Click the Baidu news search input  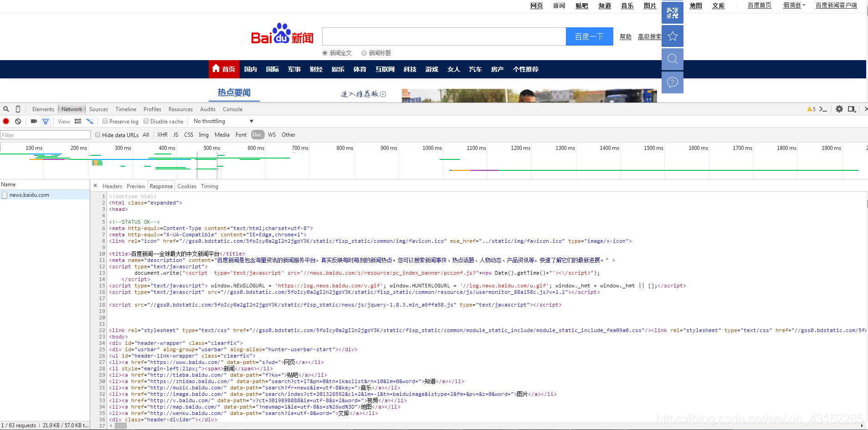click(x=444, y=36)
